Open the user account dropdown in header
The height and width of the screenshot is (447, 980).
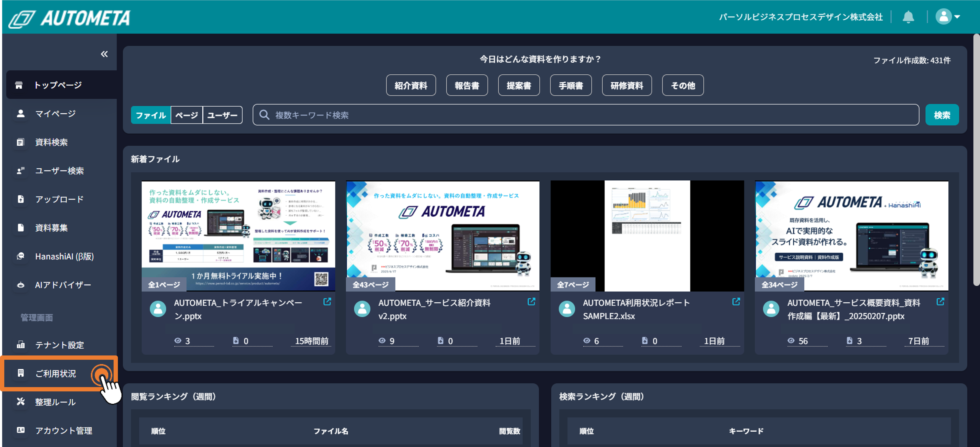pos(947,17)
